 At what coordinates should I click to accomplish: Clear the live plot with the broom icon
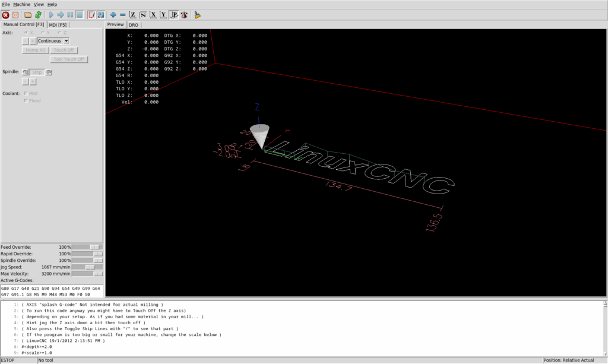197,14
